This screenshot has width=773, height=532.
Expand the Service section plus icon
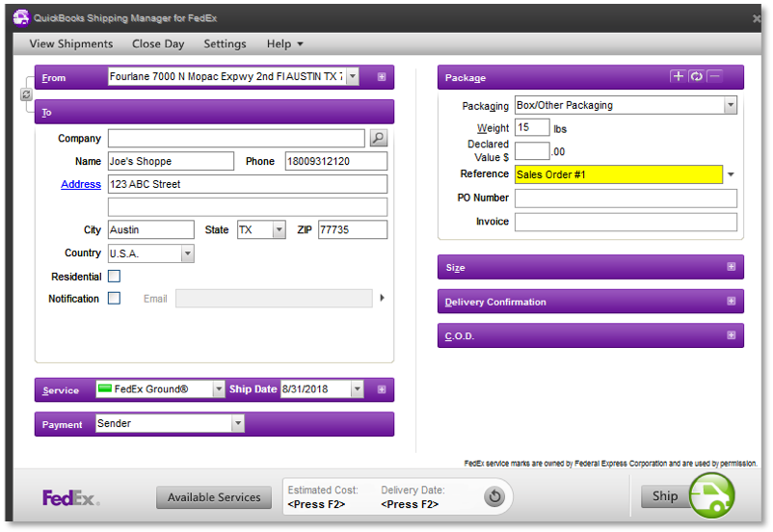coord(382,389)
